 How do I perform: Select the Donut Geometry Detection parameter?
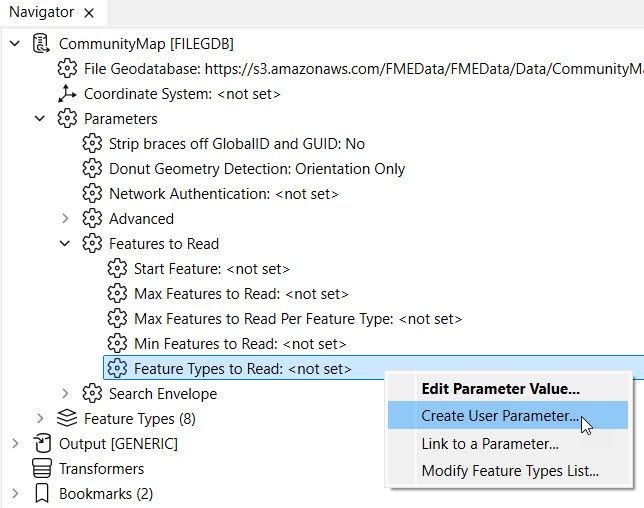point(256,169)
